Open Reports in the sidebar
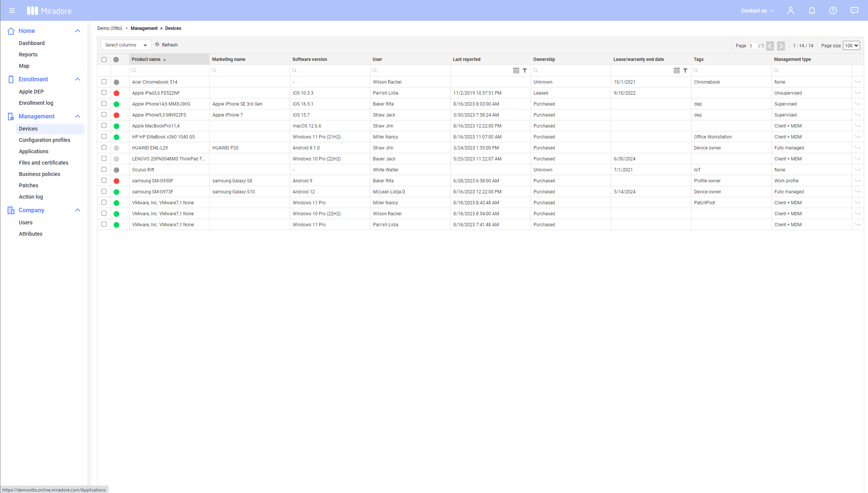The image size is (868, 493). pos(28,54)
